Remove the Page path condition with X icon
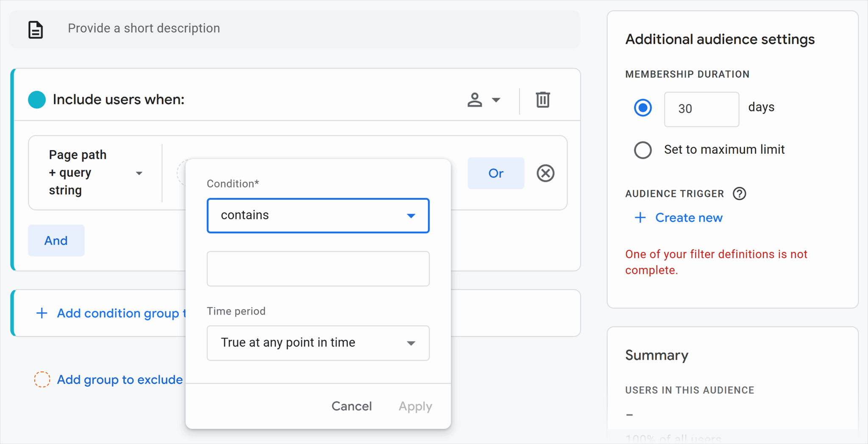Screen dimensions: 868x444 point(545,173)
